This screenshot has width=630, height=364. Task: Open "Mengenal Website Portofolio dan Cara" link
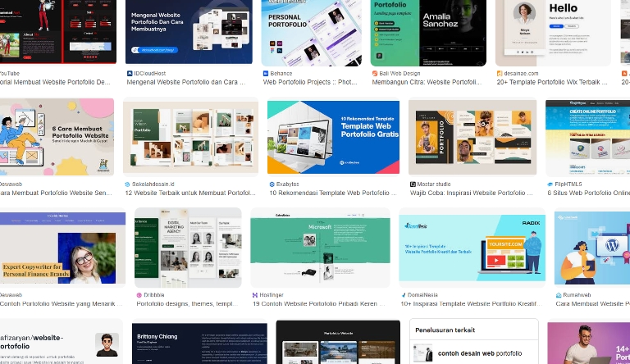click(x=189, y=83)
